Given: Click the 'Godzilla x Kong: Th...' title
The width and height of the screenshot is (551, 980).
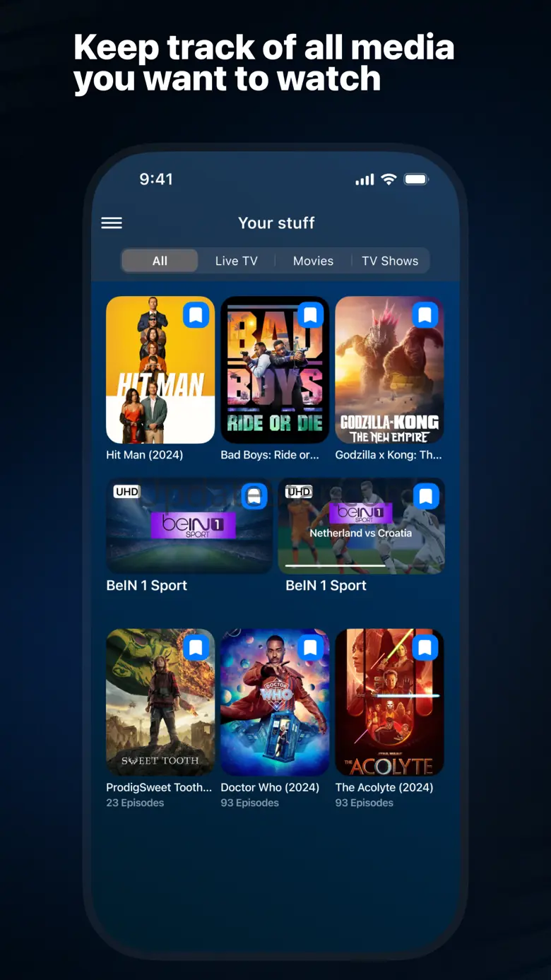Looking at the screenshot, I should pyautogui.click(x=389, y=455).
